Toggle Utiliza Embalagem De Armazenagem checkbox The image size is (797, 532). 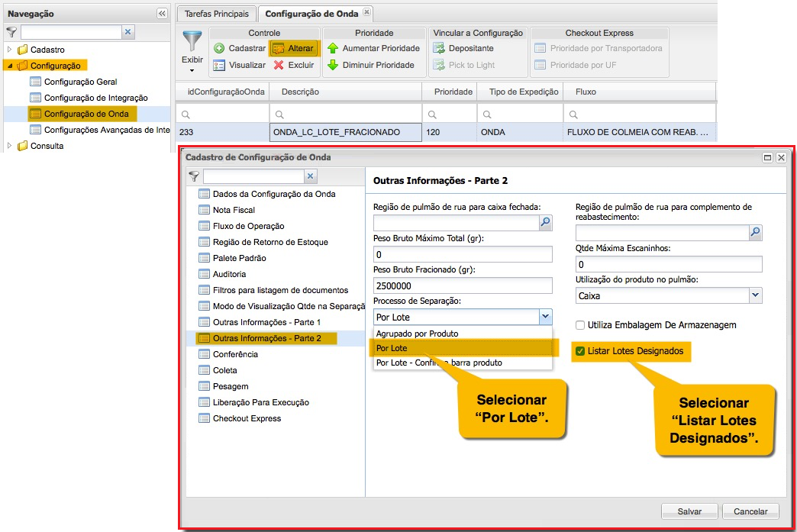580,325
